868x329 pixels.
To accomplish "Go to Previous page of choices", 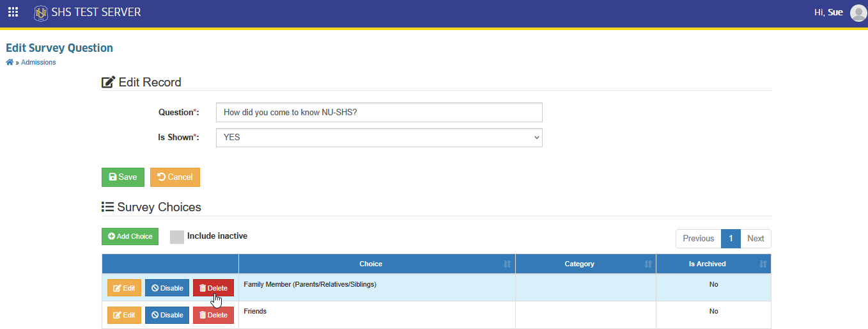I will click(698, 238).
